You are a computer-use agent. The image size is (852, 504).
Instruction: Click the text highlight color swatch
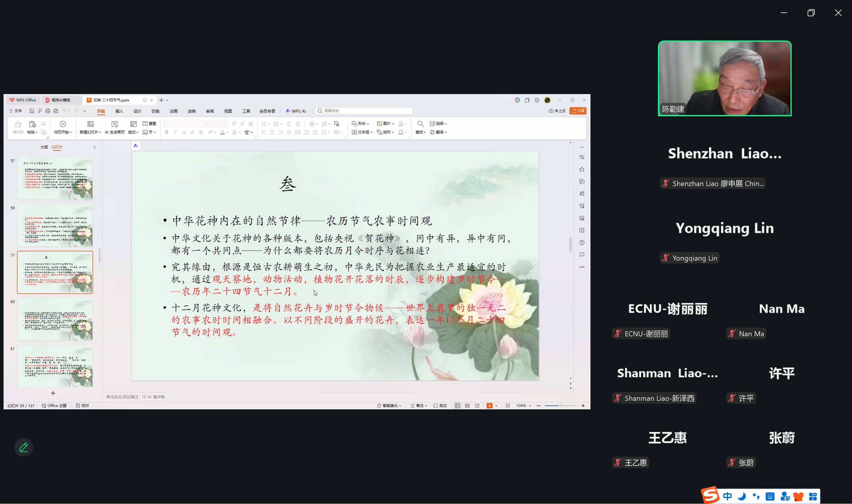[235, 133]
